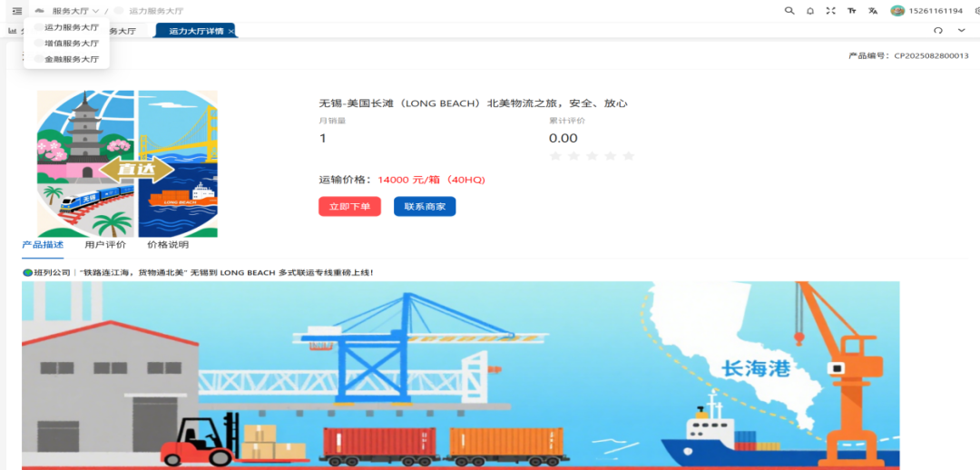Open notifications bell icon

(810, 11)
